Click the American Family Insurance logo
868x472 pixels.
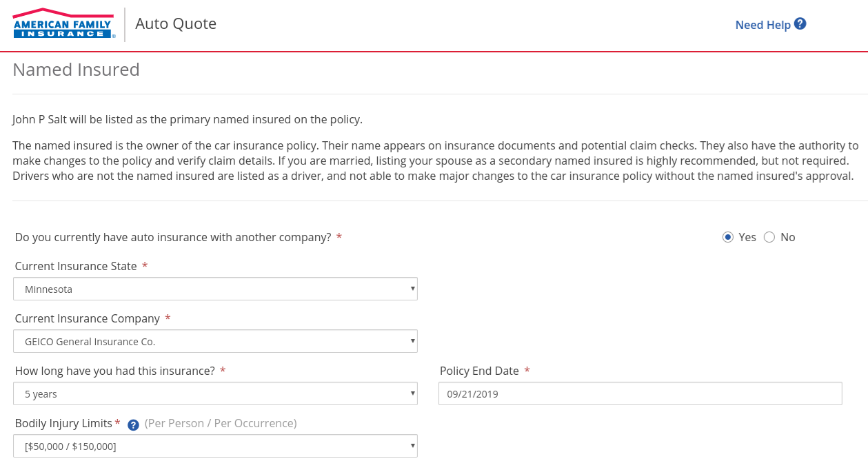tap(63, 24)
